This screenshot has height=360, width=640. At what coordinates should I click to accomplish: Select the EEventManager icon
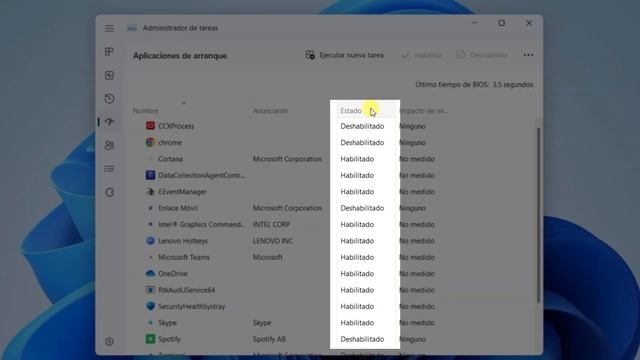click(150, 191)
